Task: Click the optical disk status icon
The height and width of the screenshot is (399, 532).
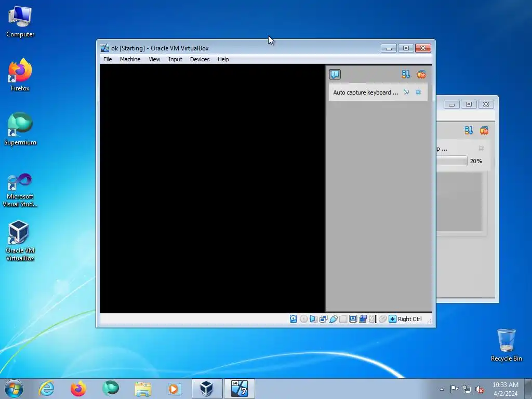Action: (x=303, y=319)
